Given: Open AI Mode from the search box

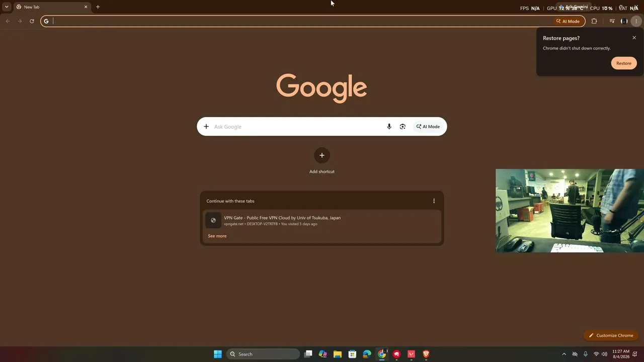Looking at the screenshot, I should pyautogui.click(x=428, y=127).
